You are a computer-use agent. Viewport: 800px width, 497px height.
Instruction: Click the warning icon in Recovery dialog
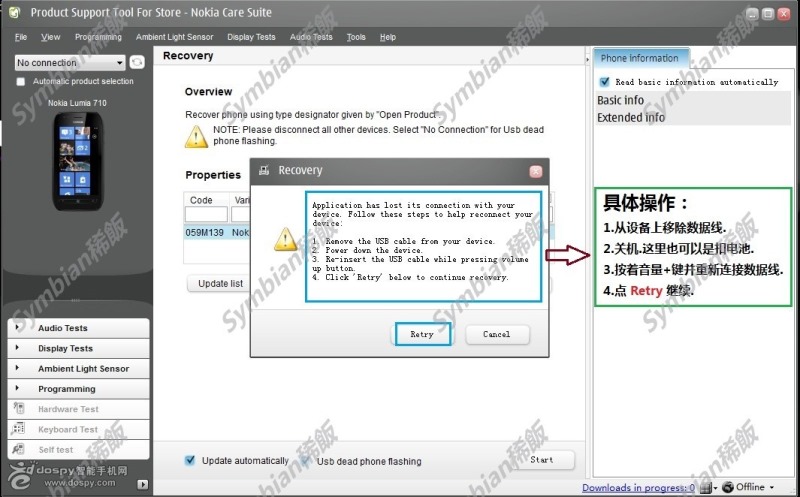pos(285,239)
